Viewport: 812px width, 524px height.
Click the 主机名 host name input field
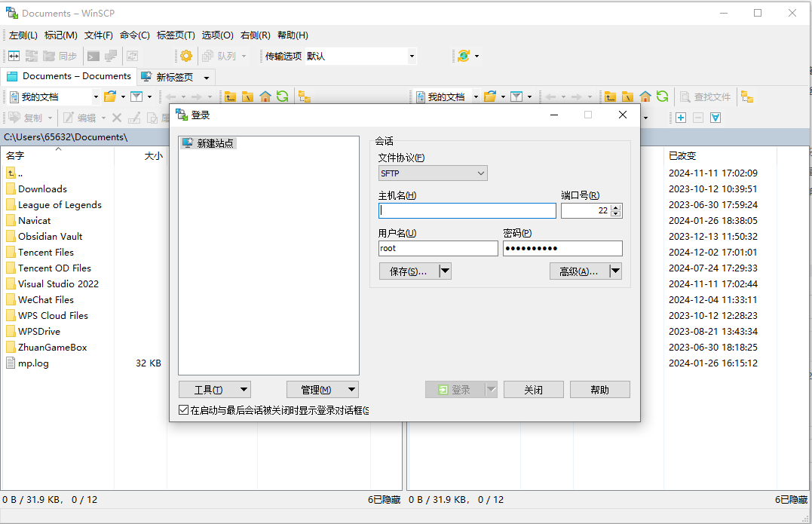click(467, 210)
